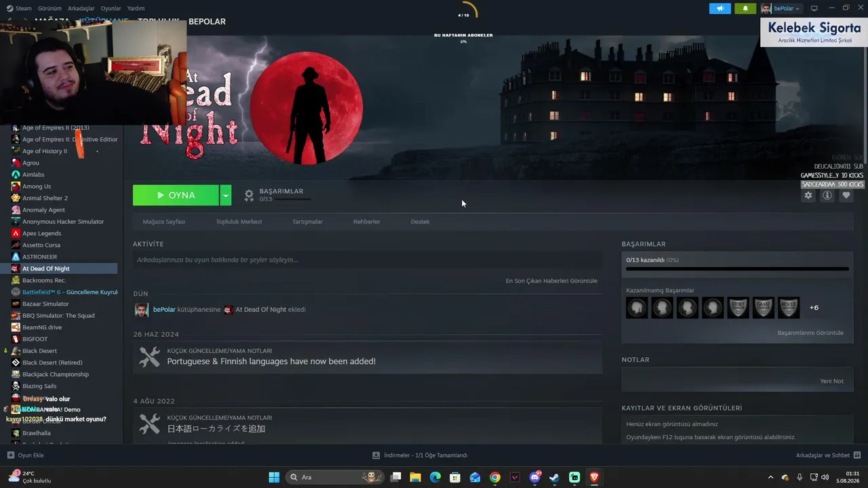
Task: Select Assetto Corsa in the library
Action: tap(41, 245)
